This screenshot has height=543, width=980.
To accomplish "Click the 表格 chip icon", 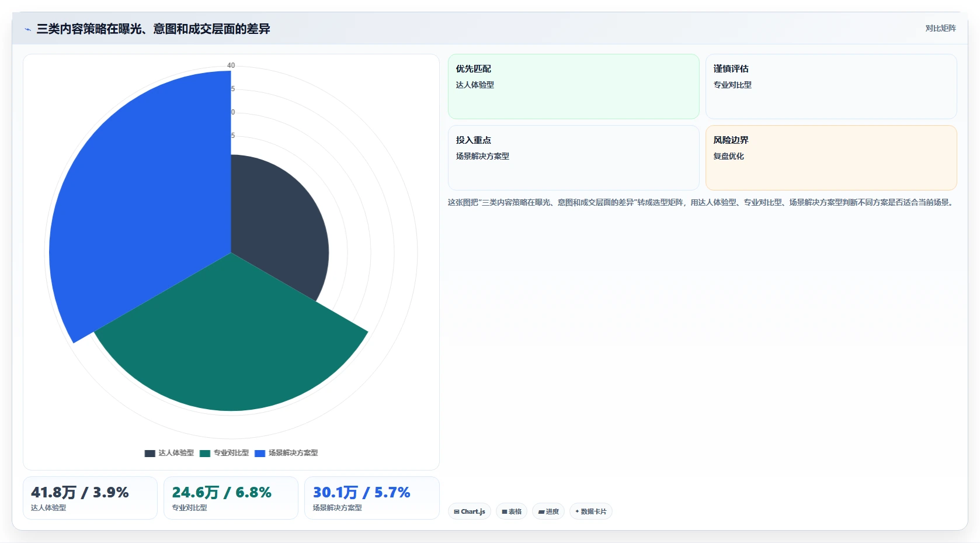I will coord(505,511).
